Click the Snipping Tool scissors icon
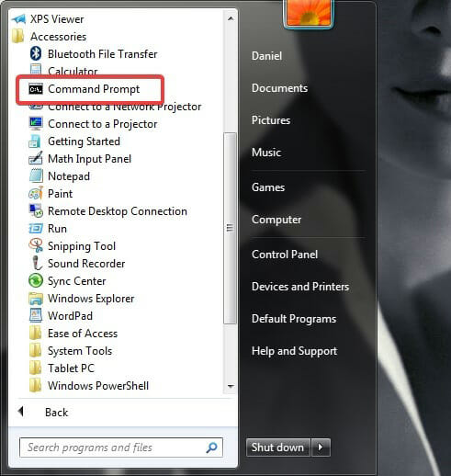Screen dimensions: 451x476 (x=36, y=245)
